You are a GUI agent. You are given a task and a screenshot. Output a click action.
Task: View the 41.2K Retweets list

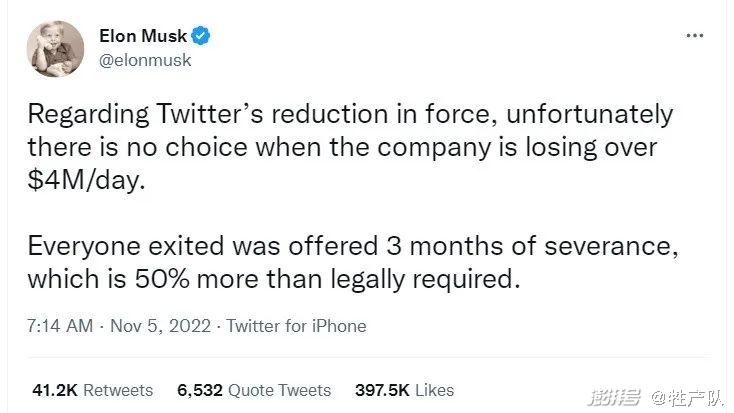point(93,390)
